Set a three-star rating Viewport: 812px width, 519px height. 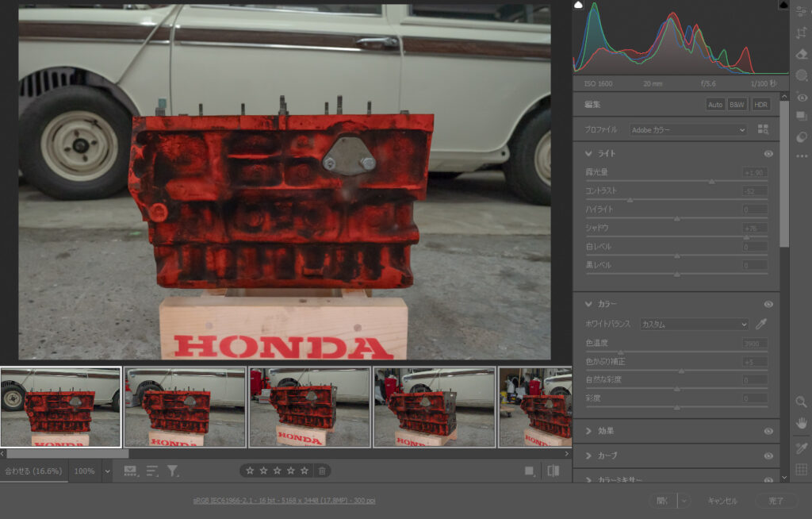click(x=277, y=471)
